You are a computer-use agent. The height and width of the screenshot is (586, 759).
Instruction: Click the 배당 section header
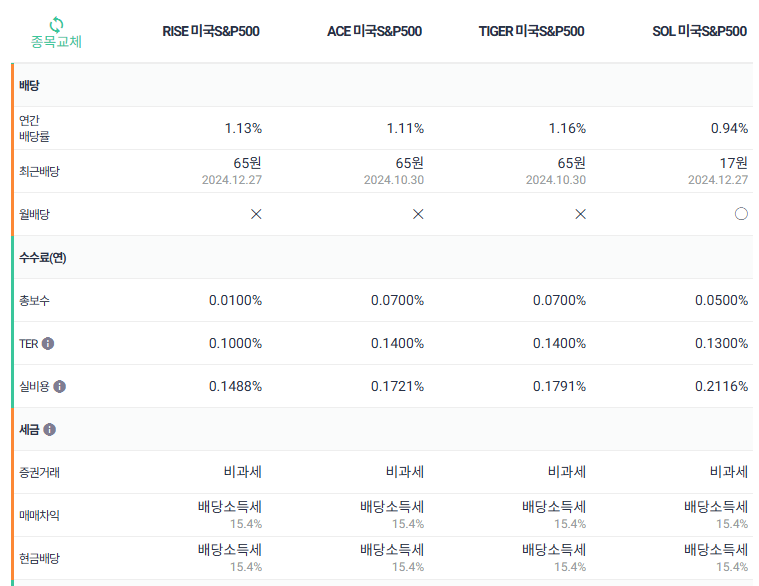tap(30, 86)
